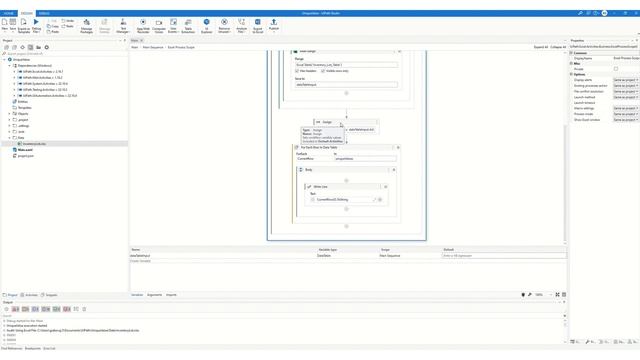Collapse the For Each Row in Data Table activity
The width and height of the screenshot is (640, 360).
(x=398, y=147)
